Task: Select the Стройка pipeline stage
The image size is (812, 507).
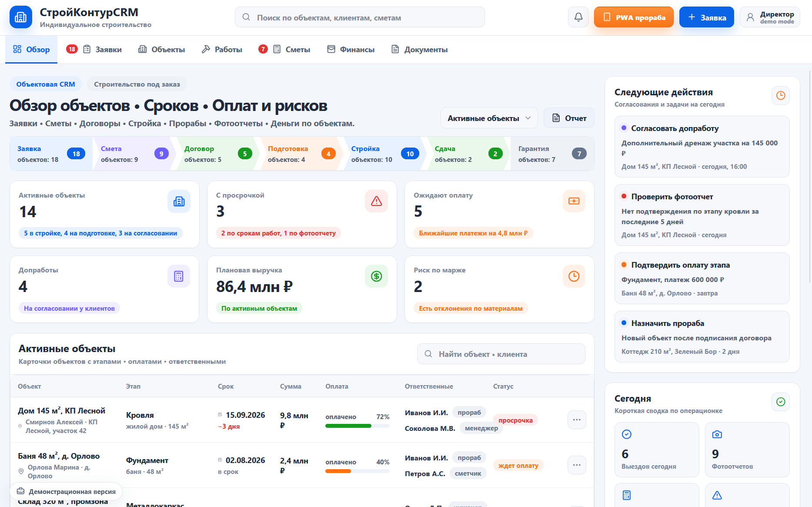Action: tap(385, 153)
